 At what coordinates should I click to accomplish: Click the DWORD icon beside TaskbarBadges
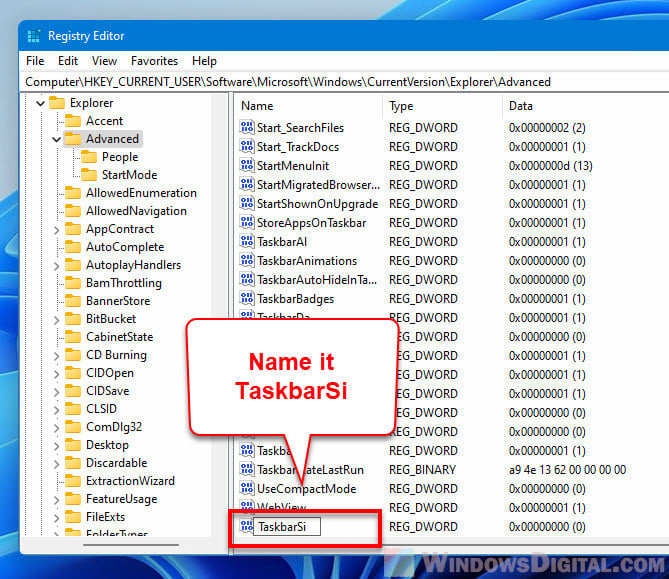247,299
